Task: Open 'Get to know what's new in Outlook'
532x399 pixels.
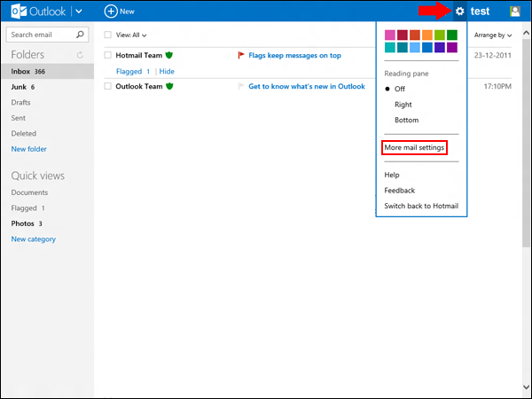Action: click(x=307, y=86)
